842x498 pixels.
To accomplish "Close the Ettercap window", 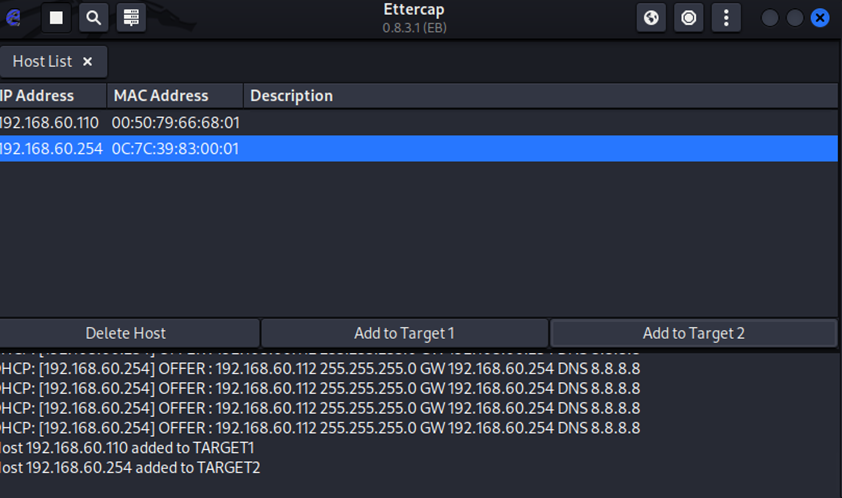I will (820, 18).
